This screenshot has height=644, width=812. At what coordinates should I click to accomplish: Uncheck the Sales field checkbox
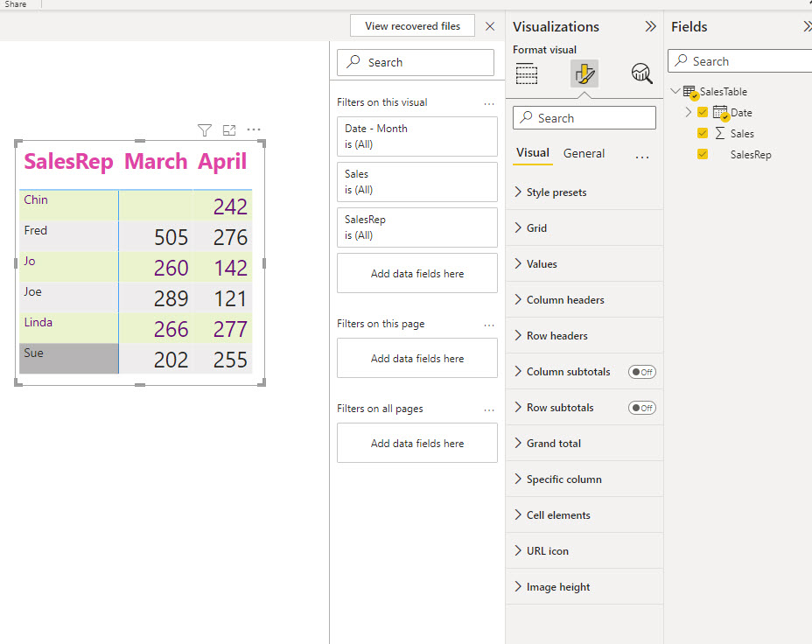703,133
